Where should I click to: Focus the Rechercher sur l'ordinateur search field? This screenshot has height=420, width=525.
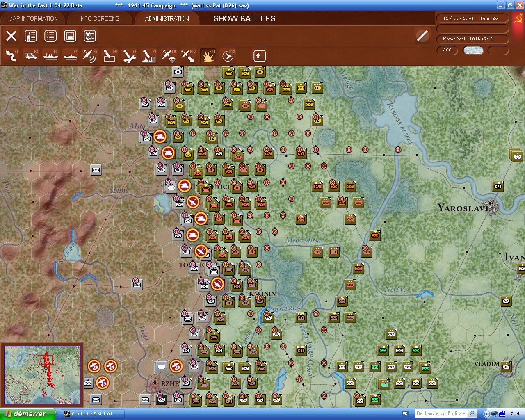[441, 413]
